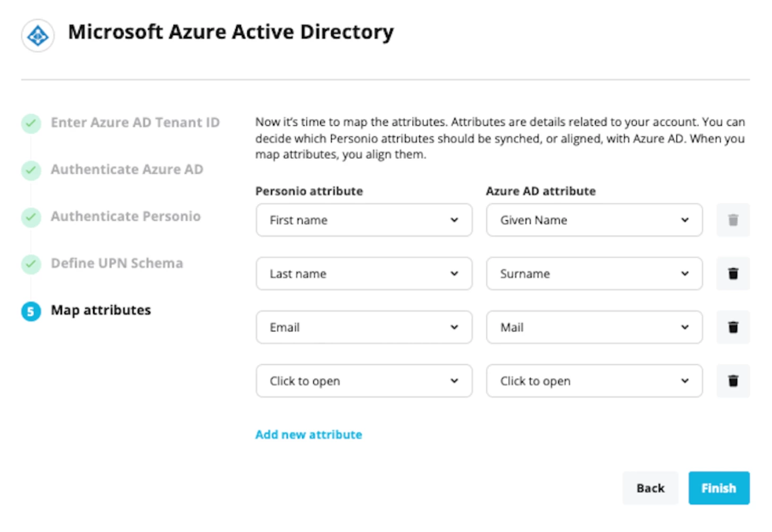Open the empty Azure AD attribute 'Click to open' dropdown
The height and width of the screenshot is (532, 772).
tap(594, 381)
